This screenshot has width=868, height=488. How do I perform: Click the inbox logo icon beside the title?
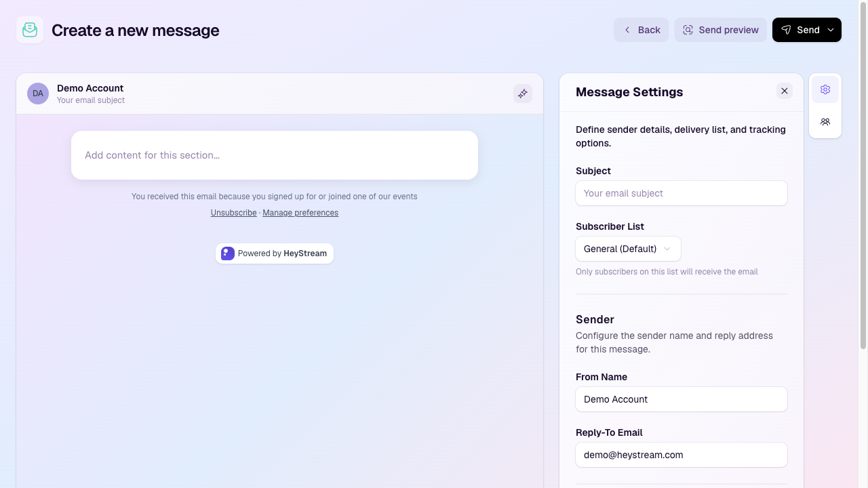(x=30, y=30)
